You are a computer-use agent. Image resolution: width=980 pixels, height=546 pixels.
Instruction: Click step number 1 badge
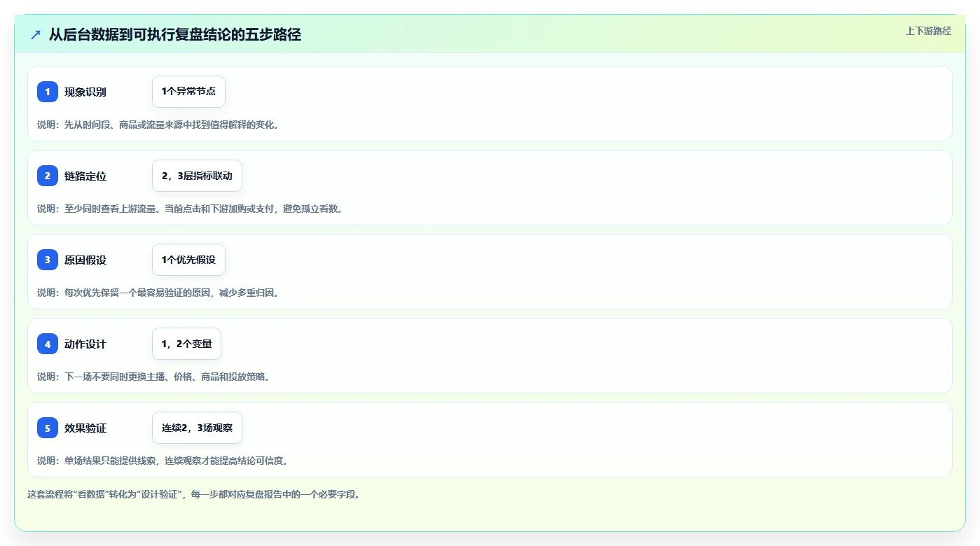tap(48, 92)
